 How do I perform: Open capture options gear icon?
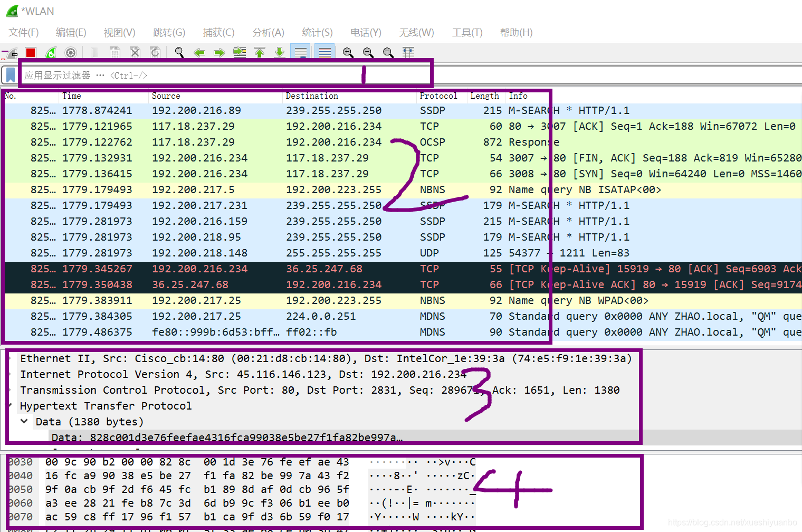pos(71,52)
